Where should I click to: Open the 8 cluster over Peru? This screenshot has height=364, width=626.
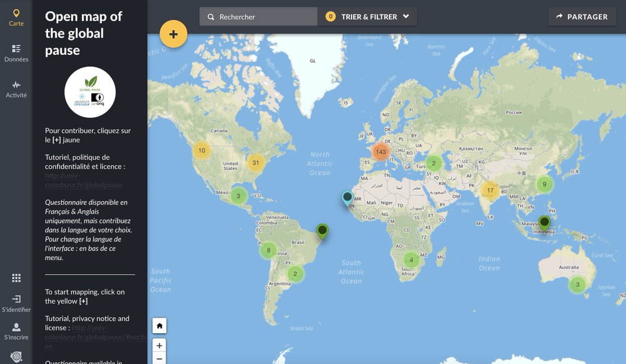pyautogui.click(x=268, y=250)
